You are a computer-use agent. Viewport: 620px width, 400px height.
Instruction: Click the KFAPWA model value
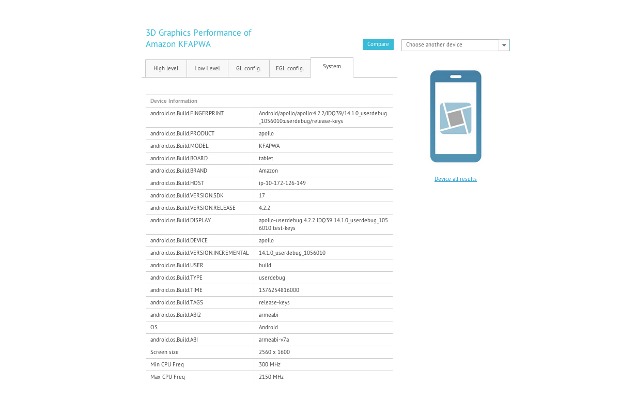pyautogui.click(x=269, y=146)
